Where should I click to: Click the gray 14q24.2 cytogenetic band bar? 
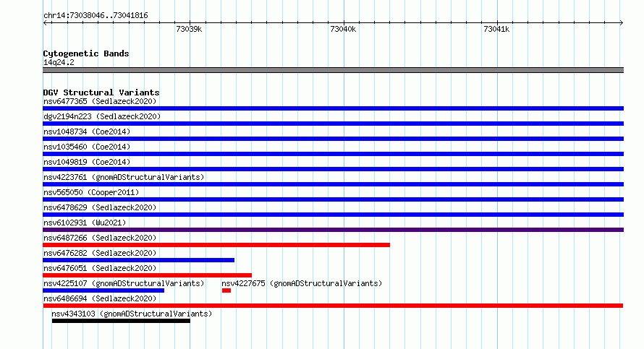(333, 70)
